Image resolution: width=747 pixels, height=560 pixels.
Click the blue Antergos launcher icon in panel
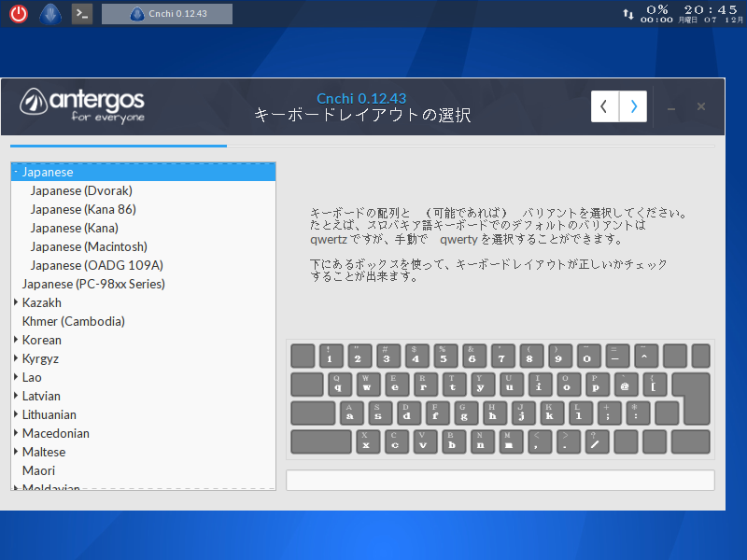49,13
